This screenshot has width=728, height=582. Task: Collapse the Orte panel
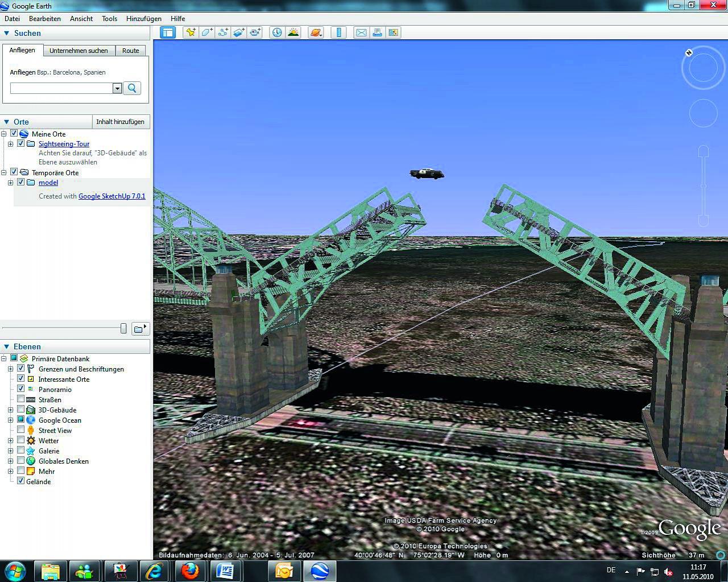tap(7, 122)
